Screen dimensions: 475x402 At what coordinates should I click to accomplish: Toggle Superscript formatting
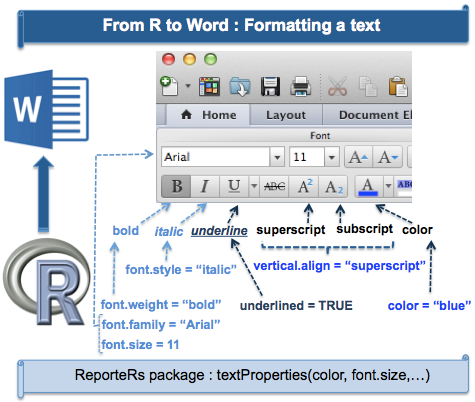305,186
